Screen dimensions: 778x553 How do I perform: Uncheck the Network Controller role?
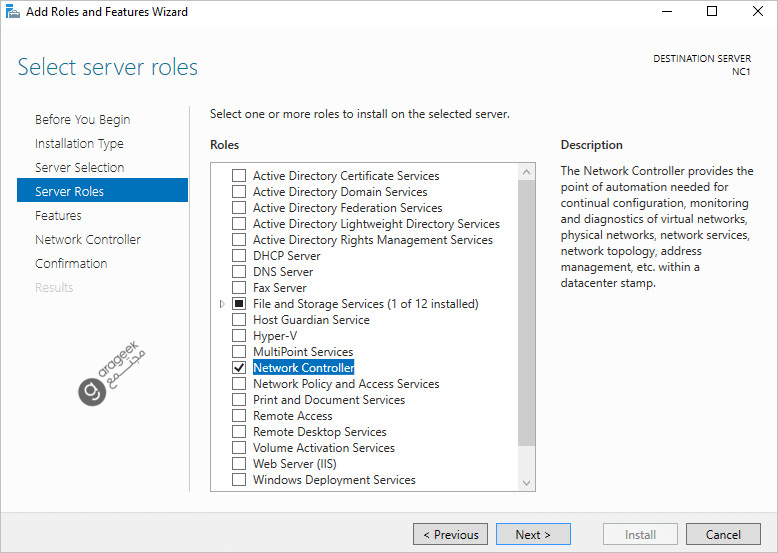click(239, 368)
